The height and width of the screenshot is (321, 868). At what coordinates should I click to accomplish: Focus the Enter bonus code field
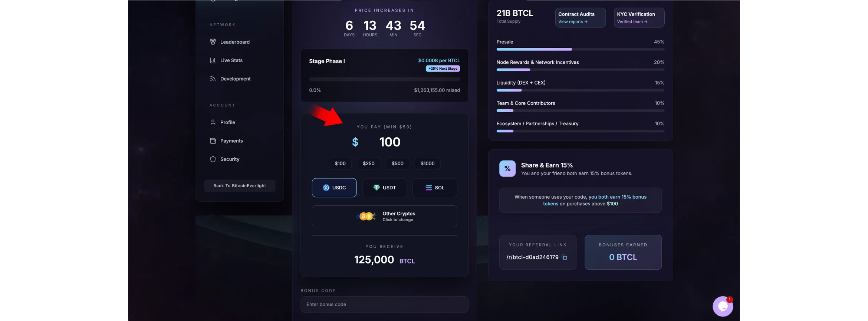tap(384, 304)
